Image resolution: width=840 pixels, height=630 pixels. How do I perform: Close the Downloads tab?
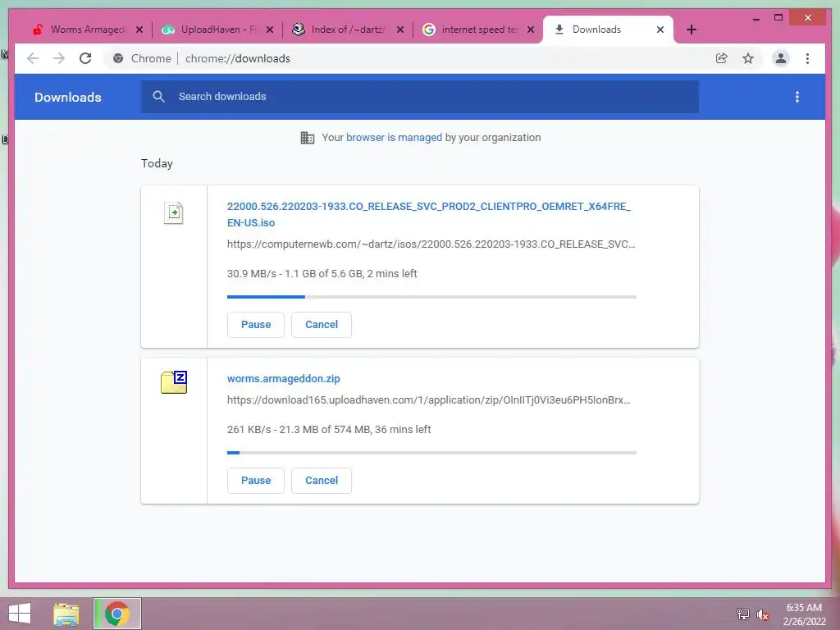point(660,30)
